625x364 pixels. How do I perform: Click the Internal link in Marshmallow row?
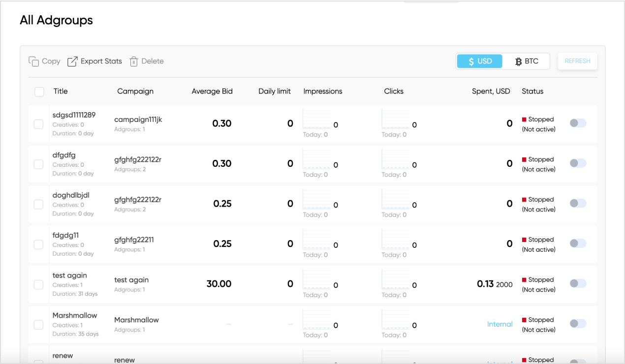(500, 324)
